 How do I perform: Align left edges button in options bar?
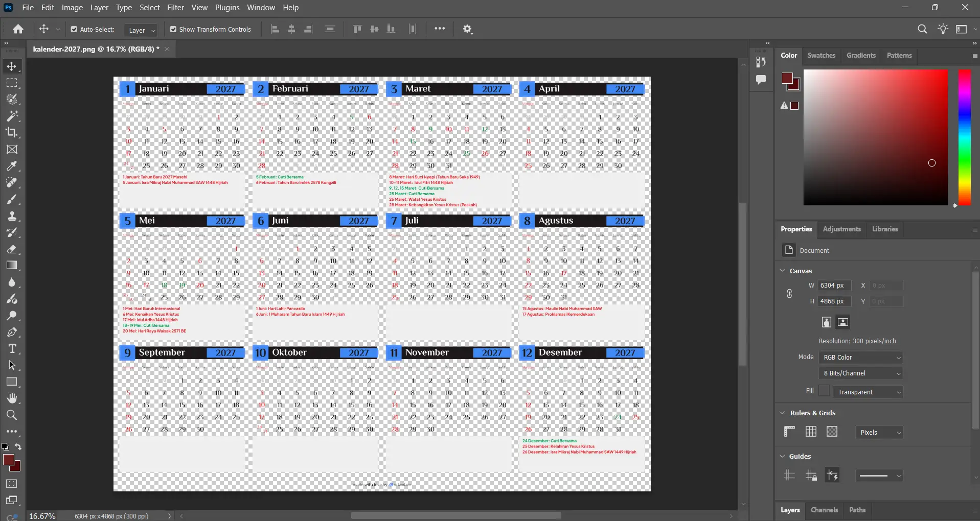click(x=275, y=29)
